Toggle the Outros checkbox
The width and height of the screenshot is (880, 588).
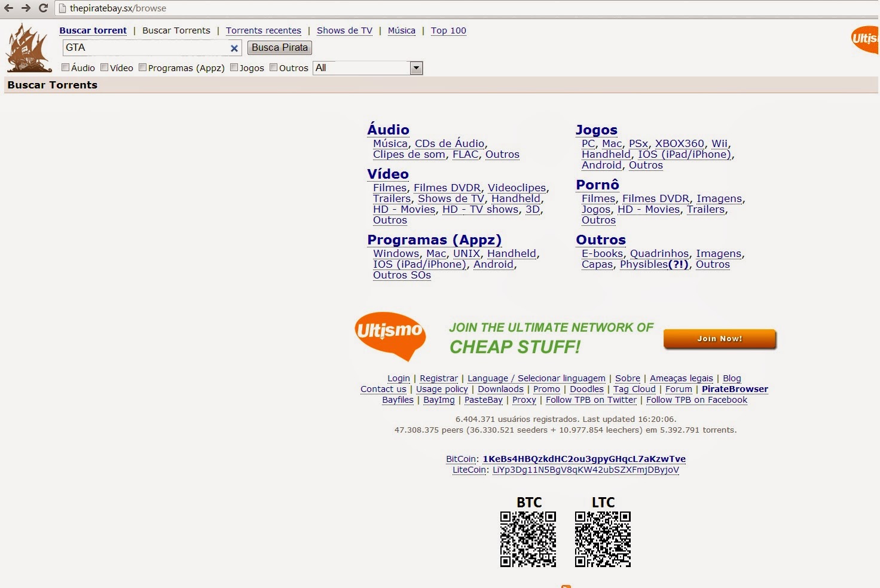(x=274, y=68)
